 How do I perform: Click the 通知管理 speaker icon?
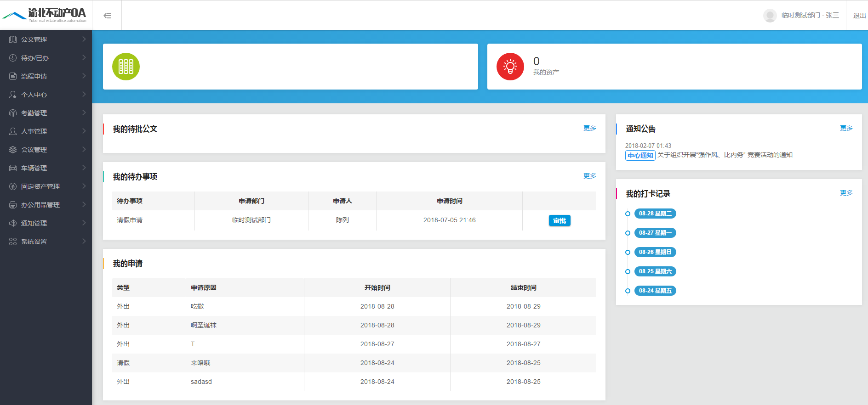tap(13, 223)
